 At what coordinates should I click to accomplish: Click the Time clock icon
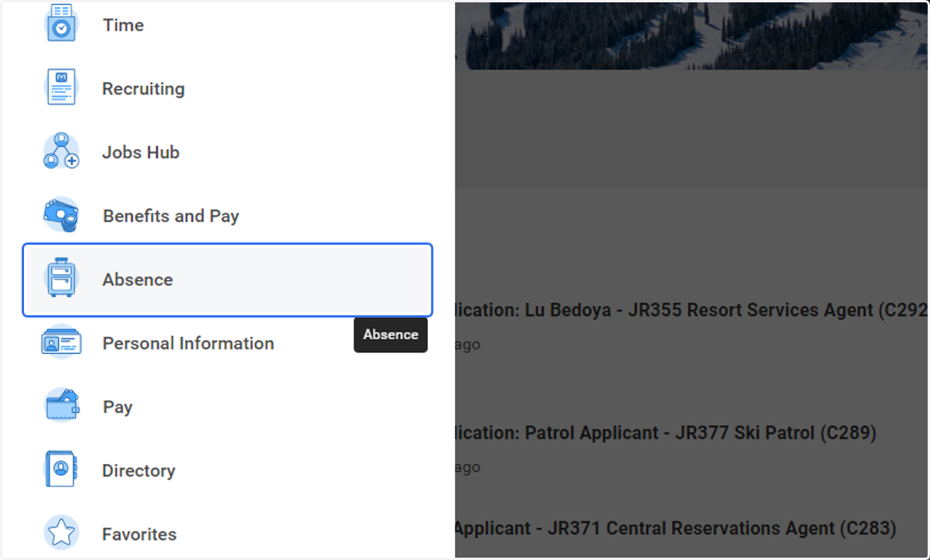61,23
